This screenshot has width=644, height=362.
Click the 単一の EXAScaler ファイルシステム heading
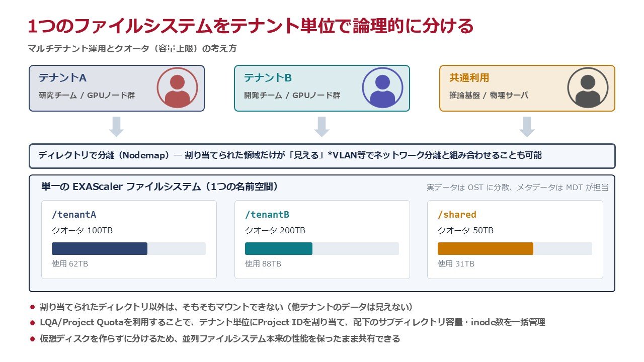click(159, 187)
